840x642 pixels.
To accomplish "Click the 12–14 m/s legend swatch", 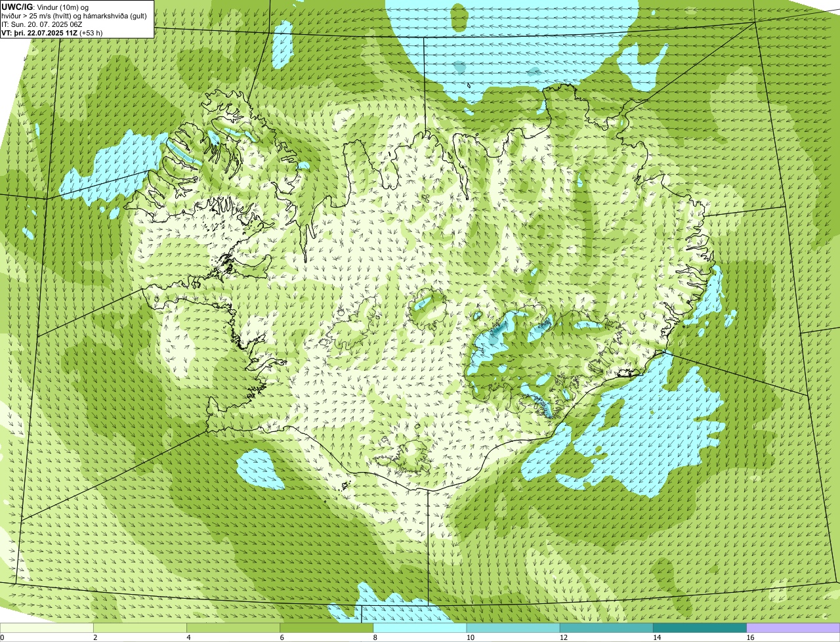I will pyautogui.click(x=606, y=628).
